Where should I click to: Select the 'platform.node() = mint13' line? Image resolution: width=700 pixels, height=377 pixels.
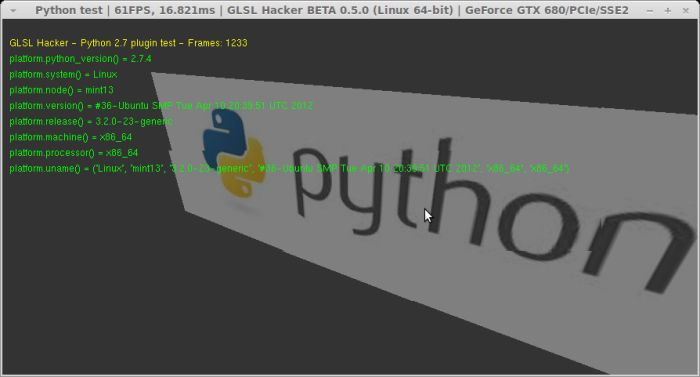61,90
